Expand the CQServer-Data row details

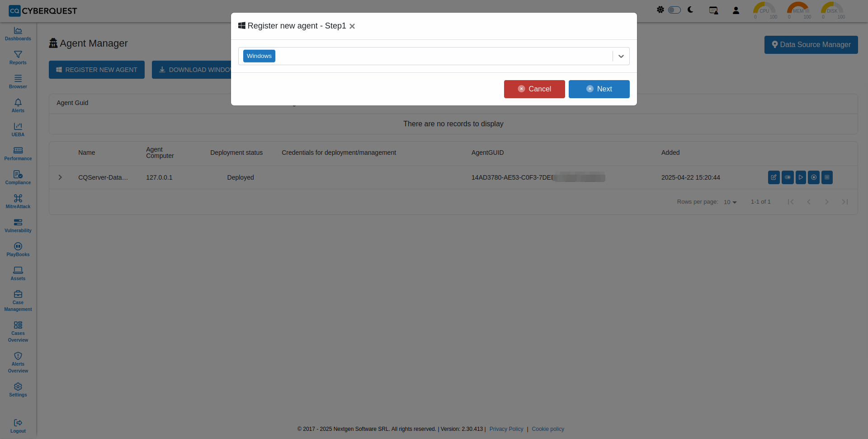60,177
